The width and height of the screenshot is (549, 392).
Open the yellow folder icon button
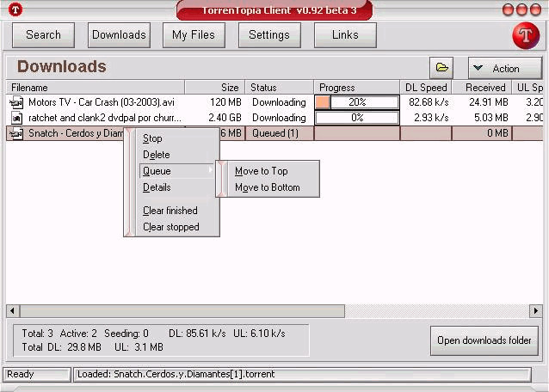441,68
